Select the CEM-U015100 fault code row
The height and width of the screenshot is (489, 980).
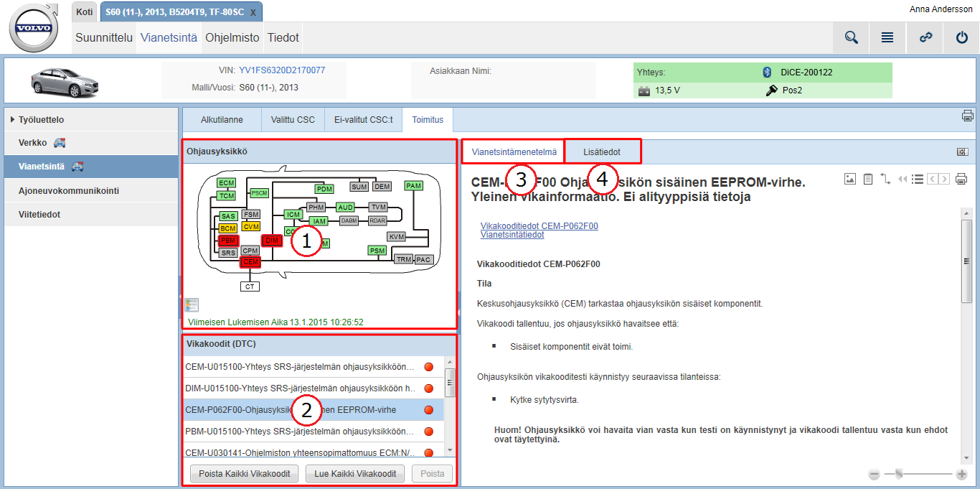(313, 368)
